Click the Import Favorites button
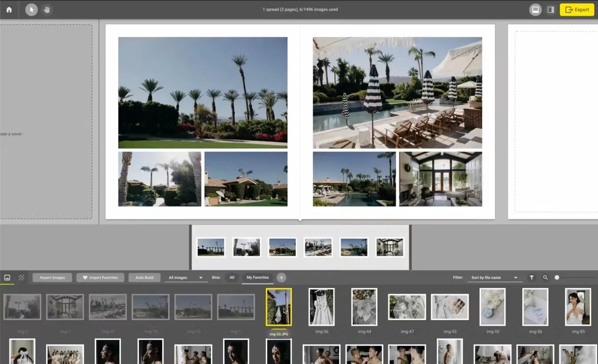 tap(100, 277)
